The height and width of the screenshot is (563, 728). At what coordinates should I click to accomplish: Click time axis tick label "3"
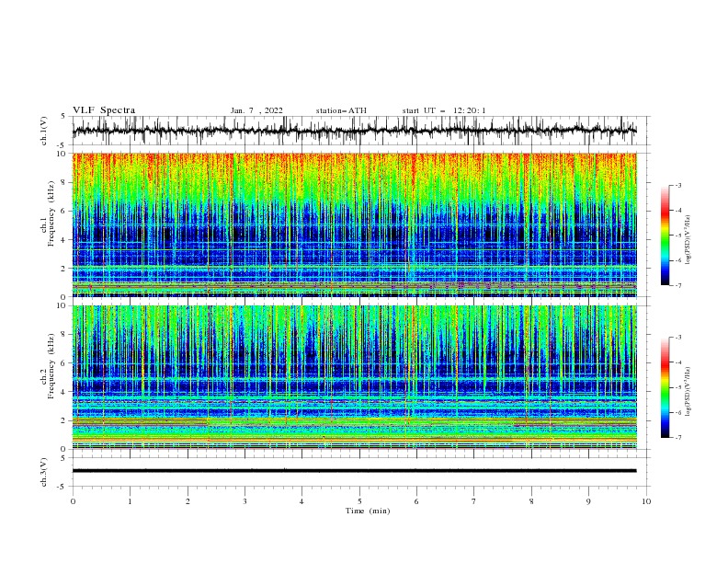point(245,501)
